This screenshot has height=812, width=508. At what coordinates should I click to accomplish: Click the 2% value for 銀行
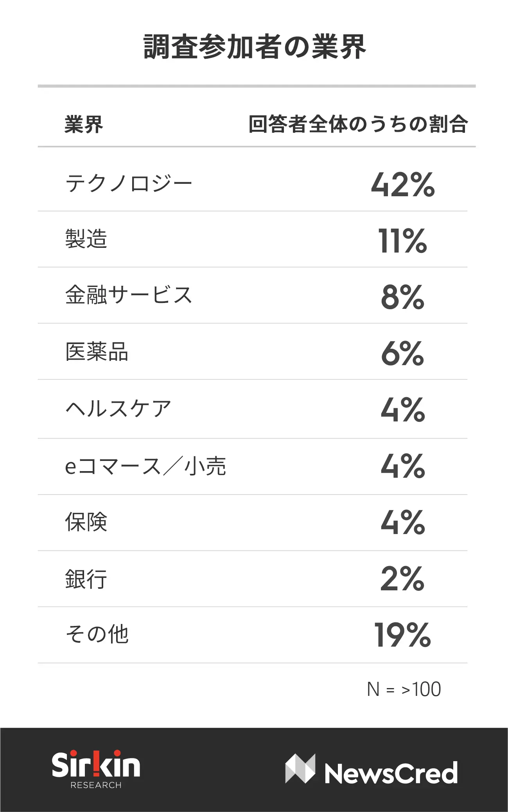click(403, 579)
